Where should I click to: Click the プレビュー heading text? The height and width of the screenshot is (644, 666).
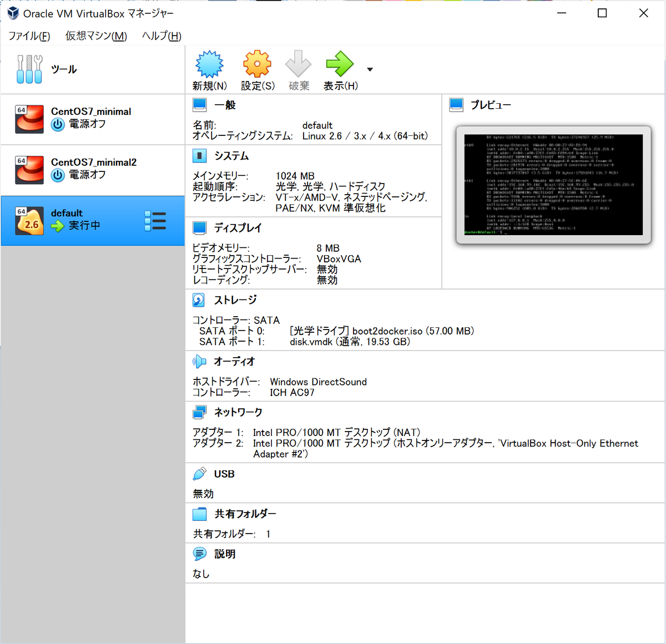(x=491, y=105)
